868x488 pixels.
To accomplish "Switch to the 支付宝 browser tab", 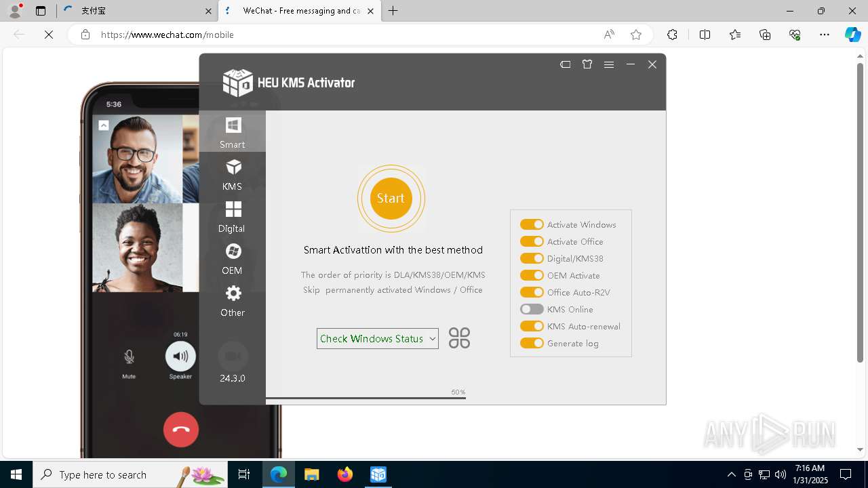I will click(136, 11).
